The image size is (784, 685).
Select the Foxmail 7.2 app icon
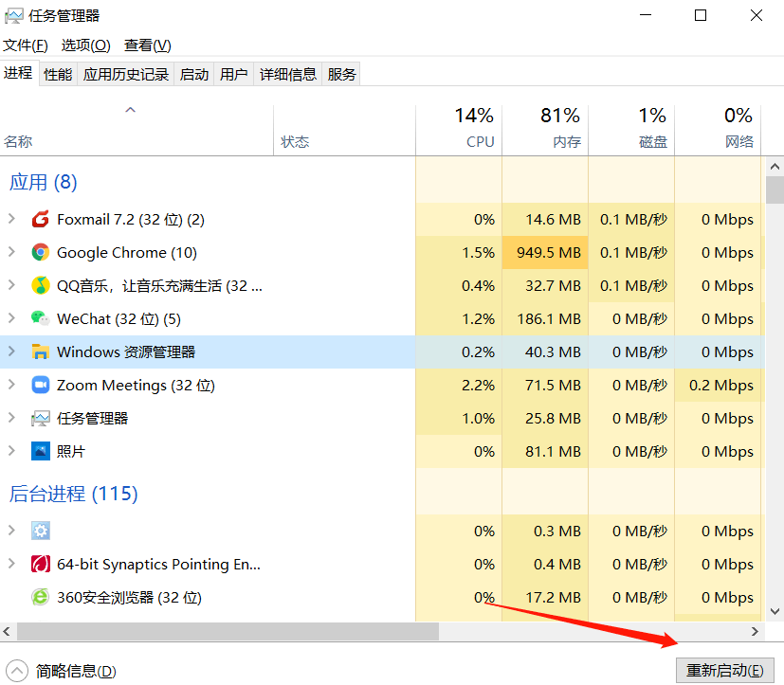click(x=40, y=219)
